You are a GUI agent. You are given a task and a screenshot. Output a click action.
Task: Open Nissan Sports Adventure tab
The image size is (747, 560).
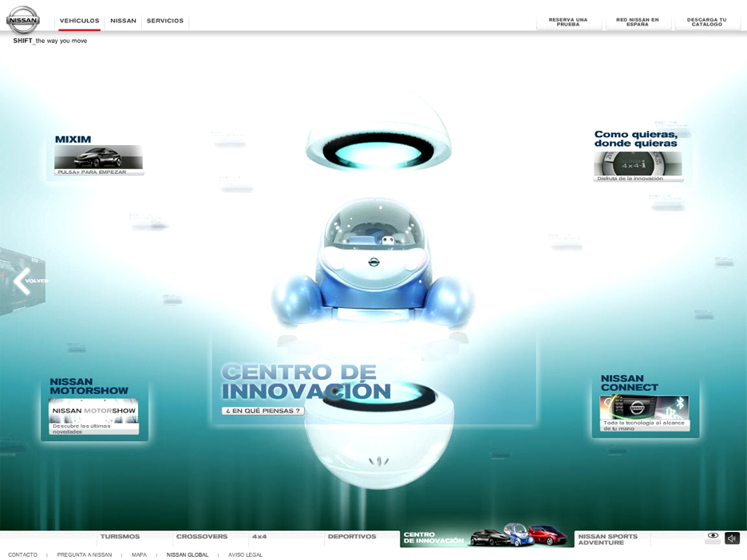pyautogui.click(x=608, y=539)
